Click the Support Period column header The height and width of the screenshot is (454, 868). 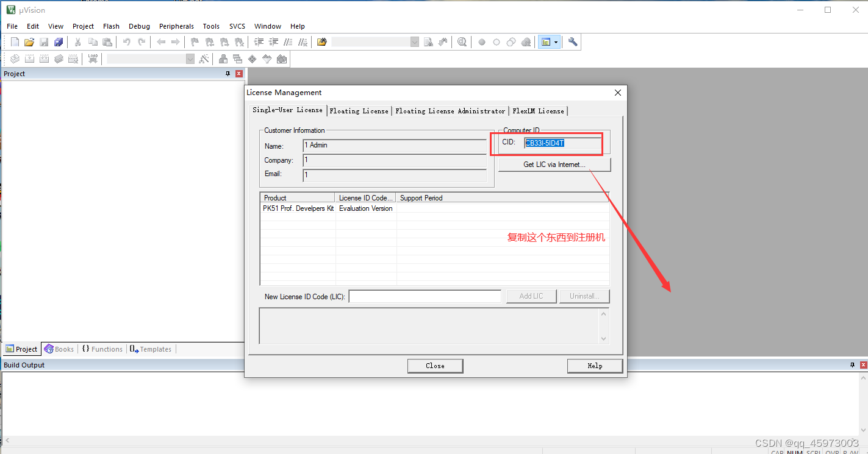coord(502,198)
